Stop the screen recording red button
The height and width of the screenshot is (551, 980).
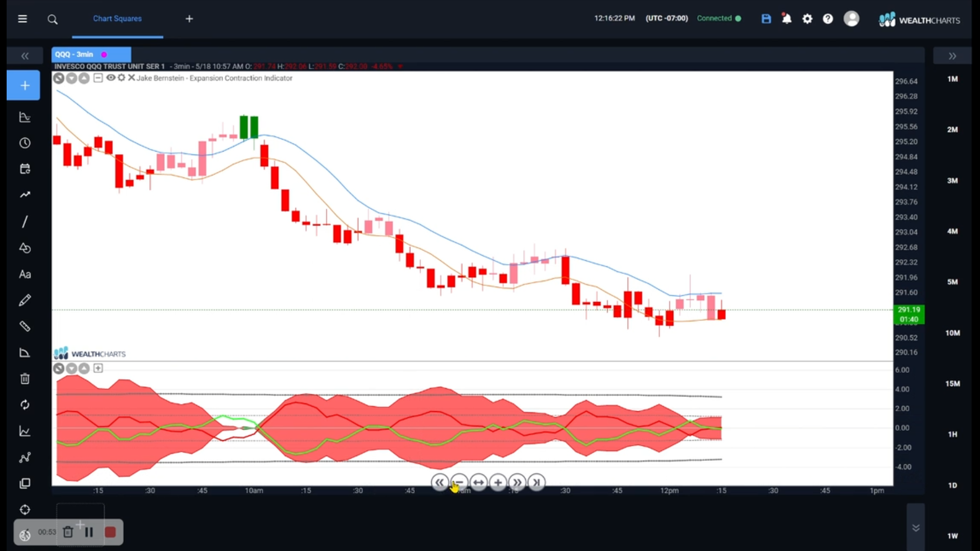(x=110, y=532)
